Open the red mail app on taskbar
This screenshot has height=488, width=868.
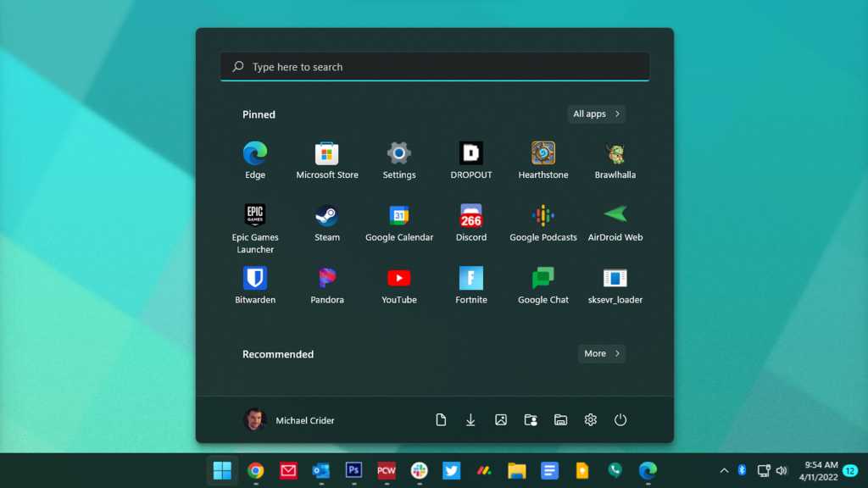[x=288, y=470]
